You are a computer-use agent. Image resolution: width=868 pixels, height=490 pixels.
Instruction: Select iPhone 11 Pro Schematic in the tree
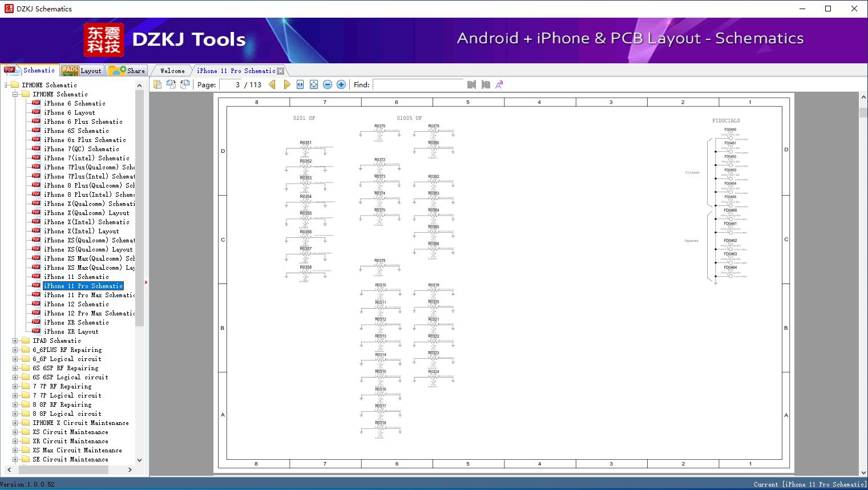(x=83, y=286)
